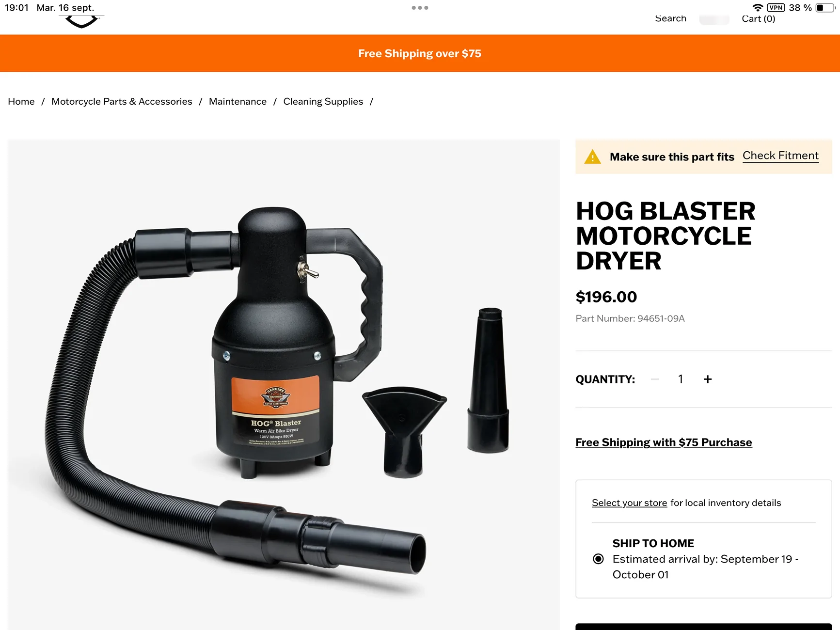Open the Cart (0) link
Image resolution: width=840 pixels, height=630 pixels.
tap(759, 19)
